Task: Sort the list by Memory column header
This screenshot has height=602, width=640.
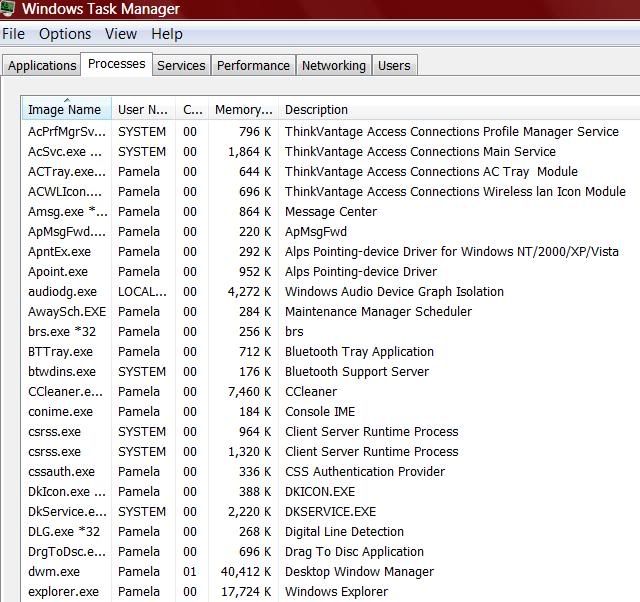Action: (243, 110)
